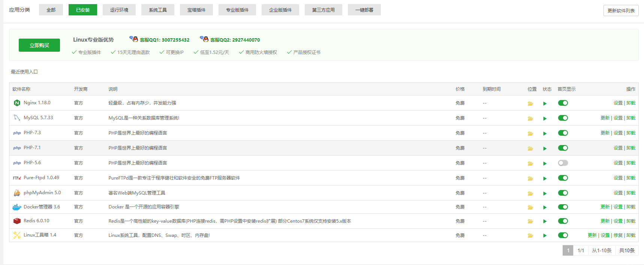Select the 专业版插件 tab
Viewport: 644px width, 265px height.
pyautogui.click(x=237, y=10)
